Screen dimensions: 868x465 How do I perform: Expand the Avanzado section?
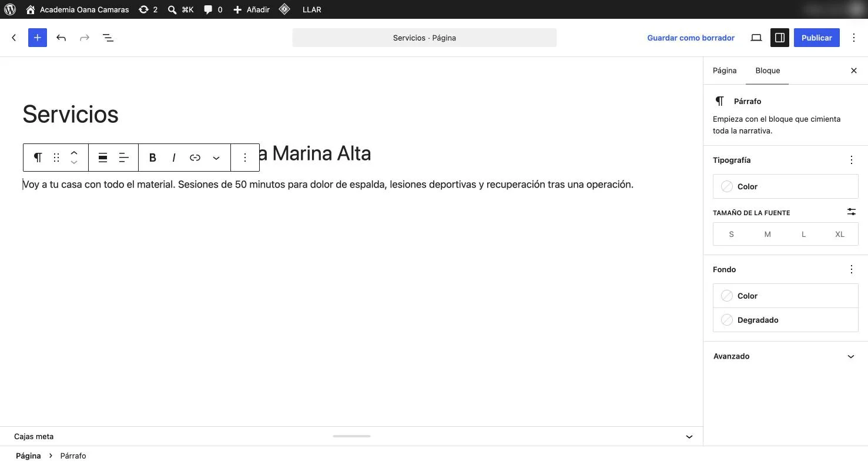786,356
